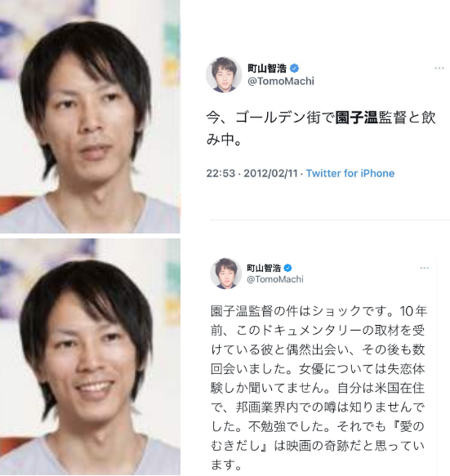This screenshot has width=450, height=476.
Task: Click the verified badge in the top tweet
Action: click(x=294, y=69)
